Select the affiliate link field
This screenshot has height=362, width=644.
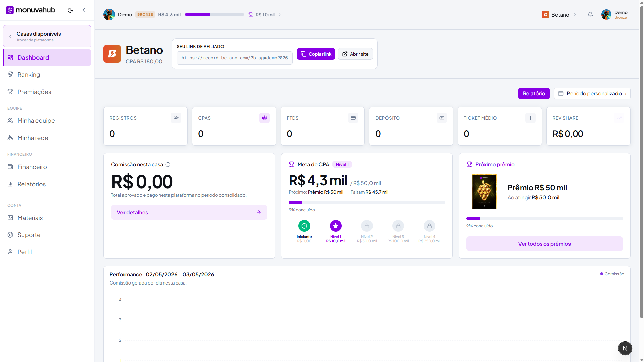235,58
